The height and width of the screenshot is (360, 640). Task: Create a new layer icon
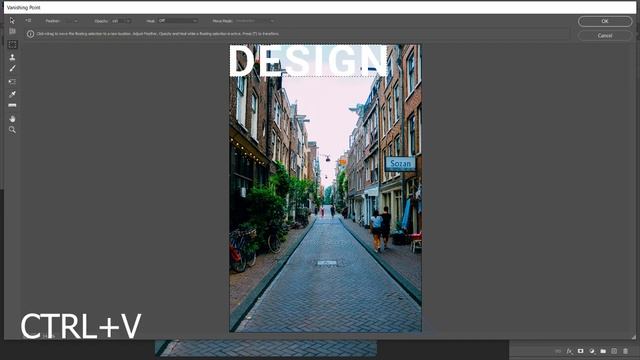(614, 351)
